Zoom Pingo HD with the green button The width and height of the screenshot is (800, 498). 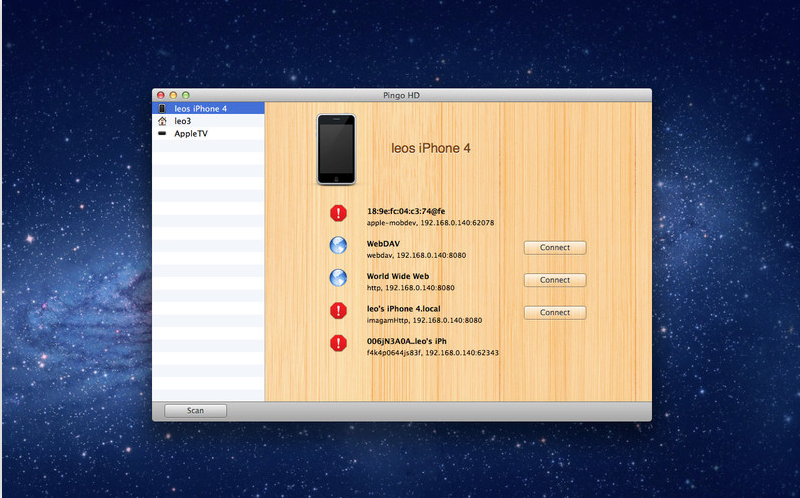[186, 95]
